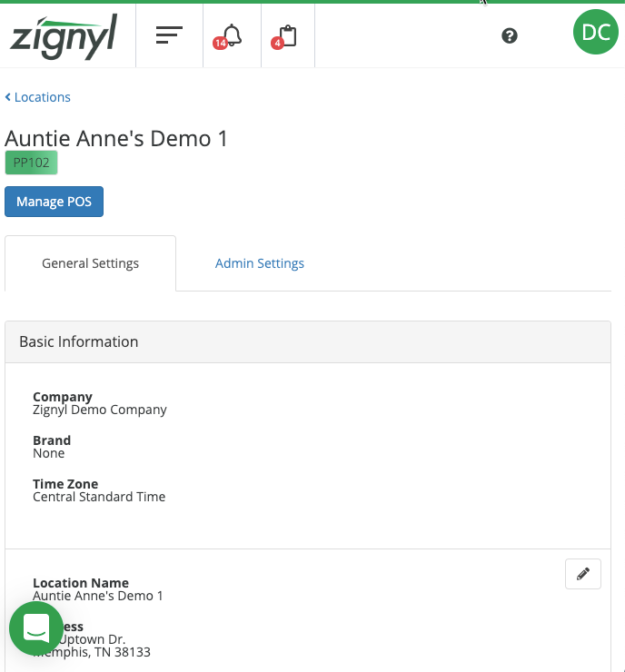
Task: Click the Central Standard Time value
Action: pos(99,497)
